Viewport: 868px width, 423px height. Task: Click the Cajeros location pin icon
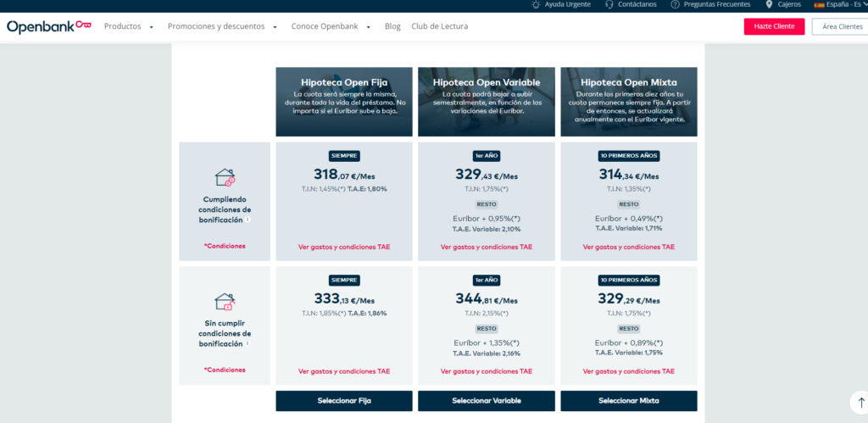tap(769, 4)
